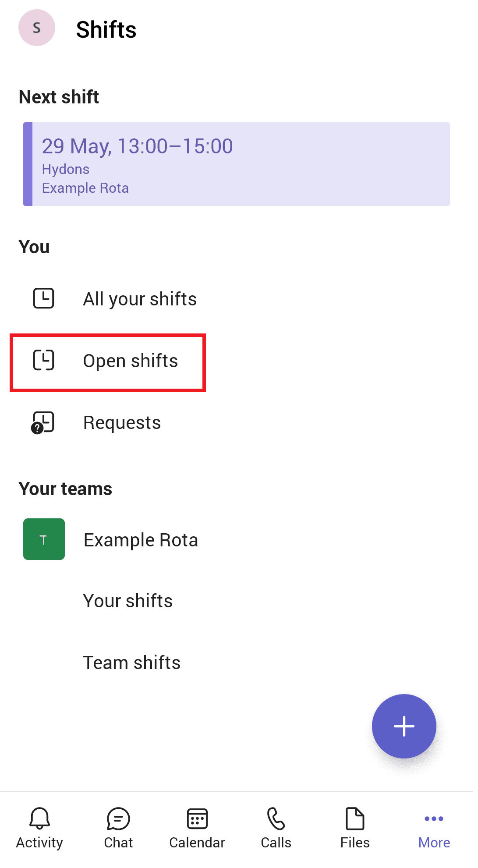Select the Example Rota team
Image resolution: width=478 pixels, height=868 pixels.
pos(141,540)
